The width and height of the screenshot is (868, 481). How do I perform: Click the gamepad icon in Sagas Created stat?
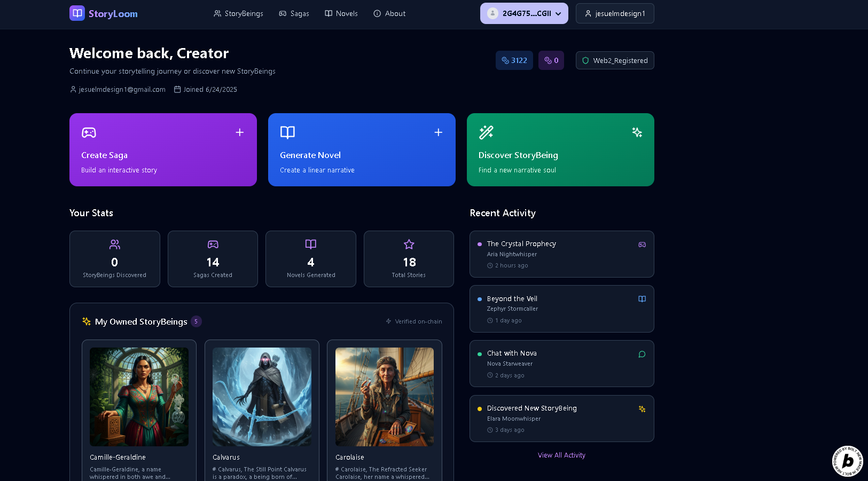(x=213, y=245)
